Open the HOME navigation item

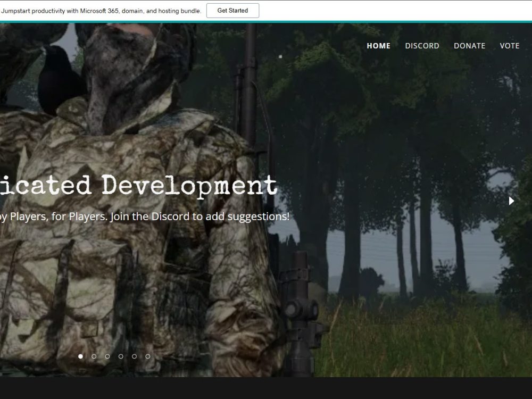(x=379, y=46)
